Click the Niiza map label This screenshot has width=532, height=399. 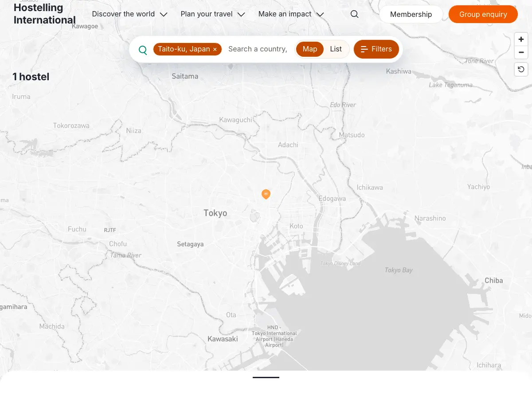click(133, 131)
